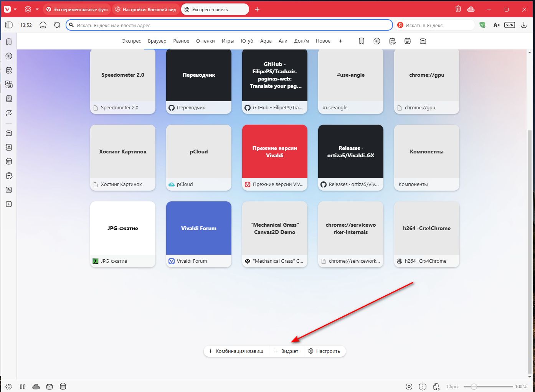
Task: Select the Оттенки speed dial group
Action: pyautogui.click(x=205, y=41)
